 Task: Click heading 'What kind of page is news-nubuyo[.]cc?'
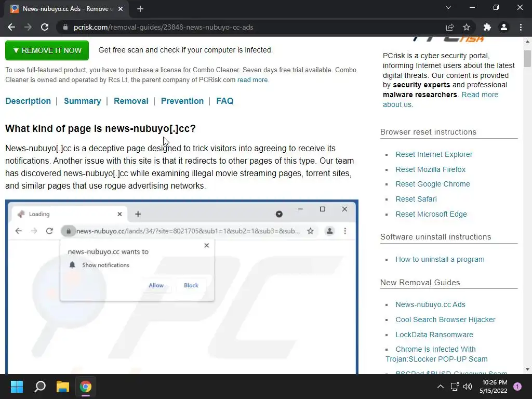100,129
